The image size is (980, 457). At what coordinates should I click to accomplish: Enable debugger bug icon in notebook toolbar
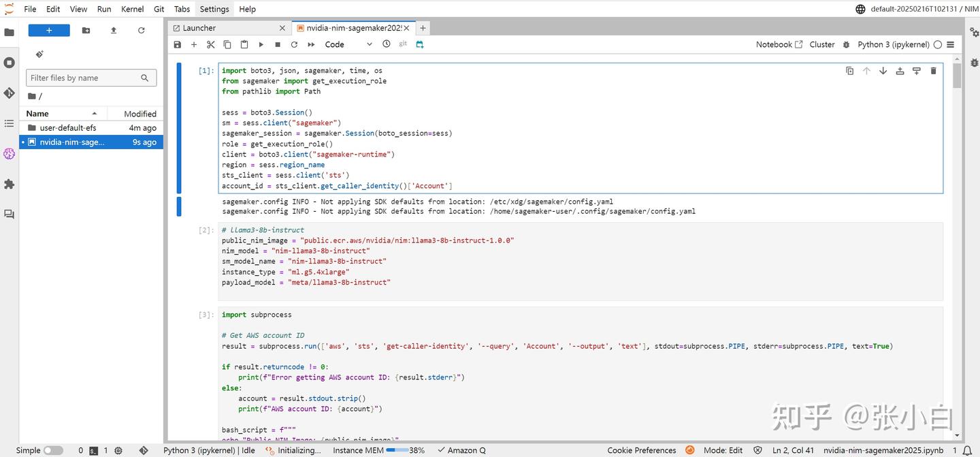pyautogui.click(x=846, y=44)
